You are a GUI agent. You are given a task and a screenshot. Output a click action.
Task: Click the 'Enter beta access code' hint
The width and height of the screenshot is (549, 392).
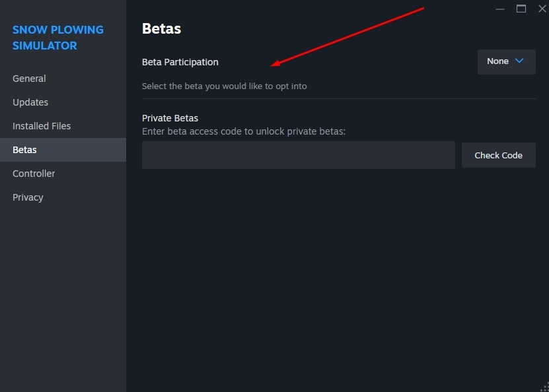(x=244, y=131)
